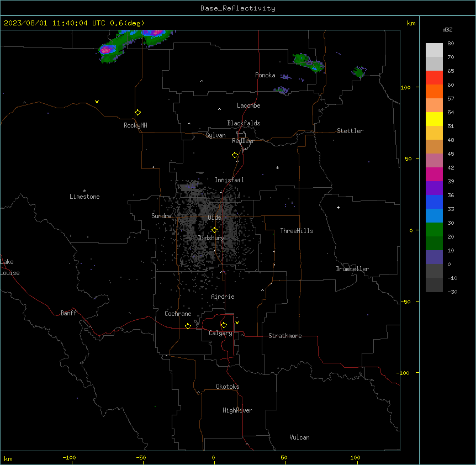The image size is (476, 465).
Task: Click the HighRiver label
Action: [237, 410]
